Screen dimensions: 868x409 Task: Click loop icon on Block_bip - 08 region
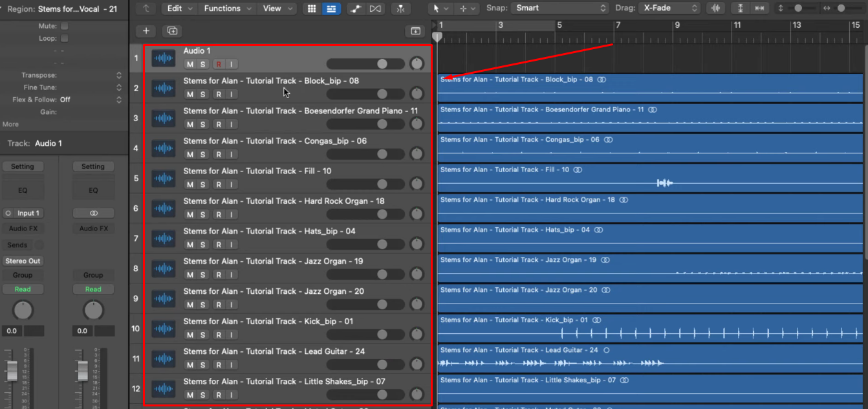click(x=602, y=80)
